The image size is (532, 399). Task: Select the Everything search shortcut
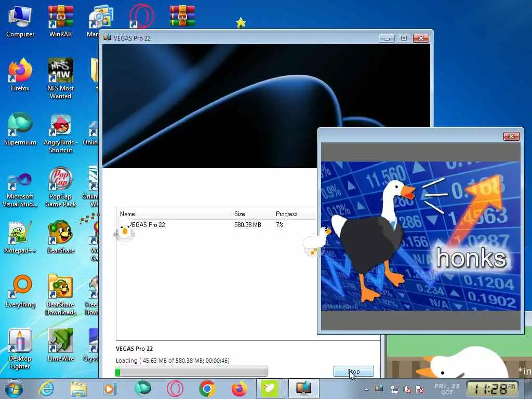20,291
